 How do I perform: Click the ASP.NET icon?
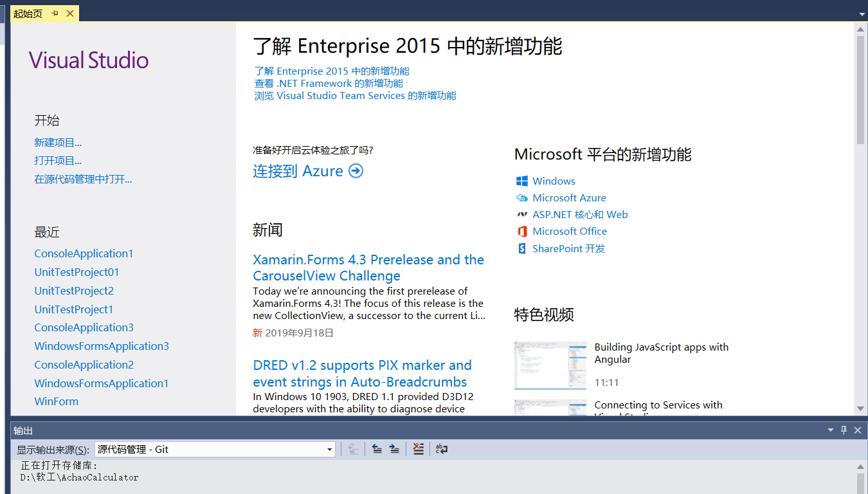pos(522,215)
